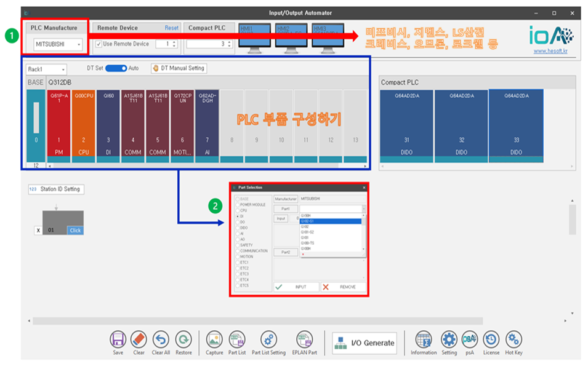
Task: Toggle the Use Remote Device checkbox
Action: pos(99,44)
